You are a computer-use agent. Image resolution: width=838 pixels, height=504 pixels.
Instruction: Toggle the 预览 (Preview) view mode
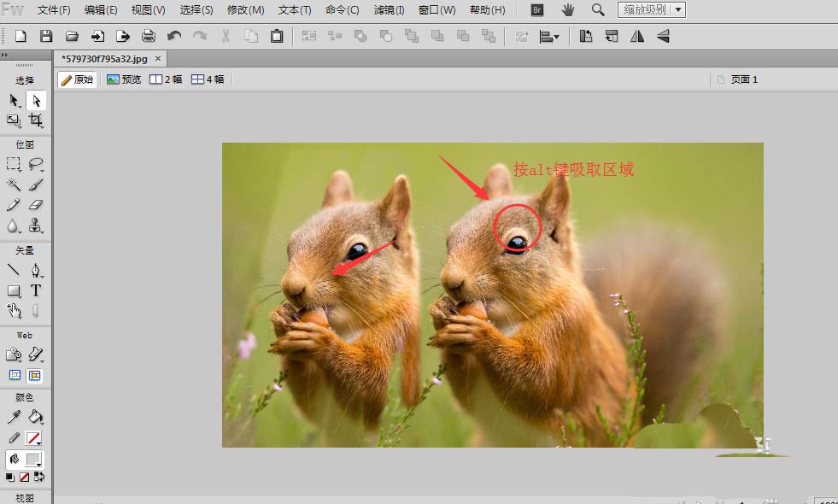(x=124, y=79)
